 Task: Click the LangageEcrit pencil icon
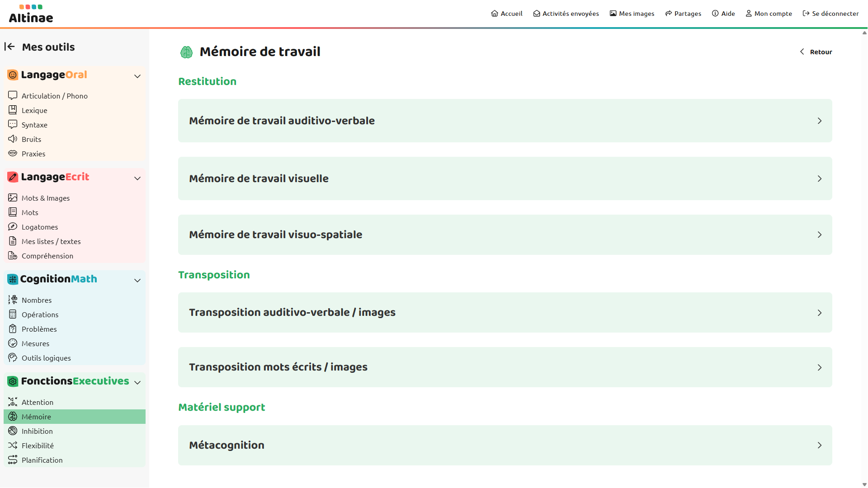(x=13, y=177)
